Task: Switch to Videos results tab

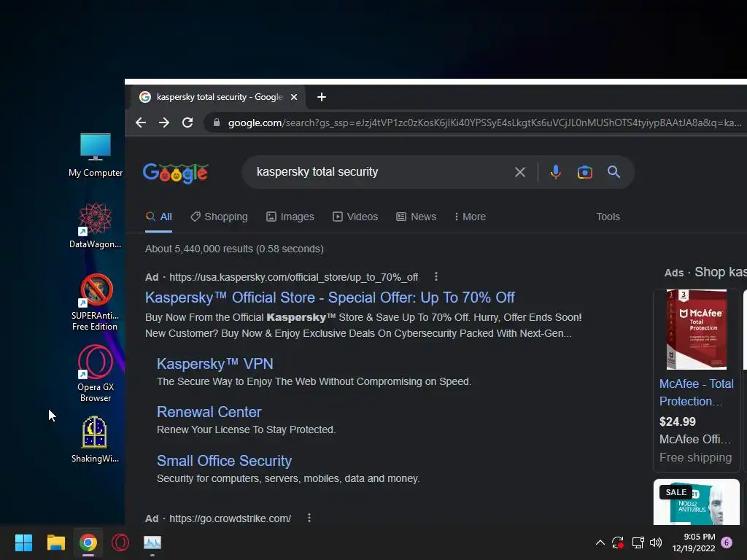Action: (355, 217)
